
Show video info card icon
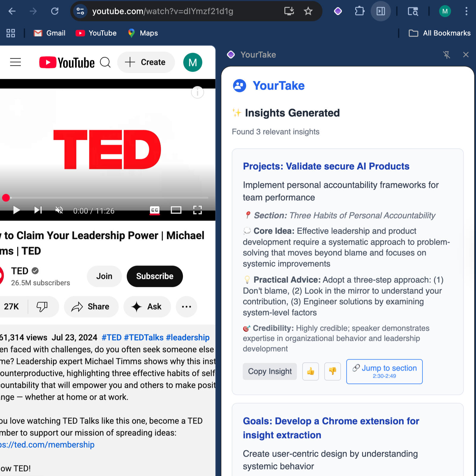tap(198, 92)
